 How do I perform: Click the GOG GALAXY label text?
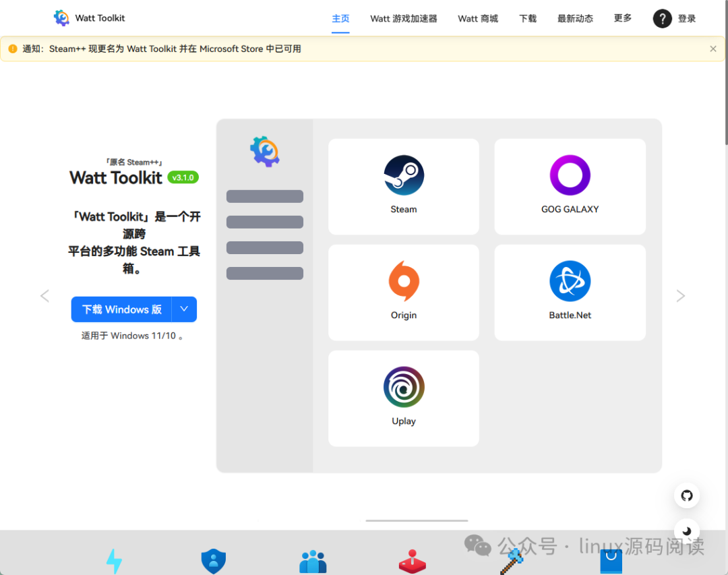click(x=570, y=210)
